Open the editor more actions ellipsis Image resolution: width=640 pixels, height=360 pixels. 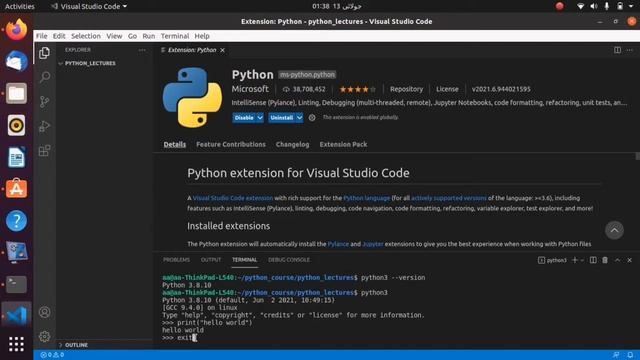click(629, 50)
